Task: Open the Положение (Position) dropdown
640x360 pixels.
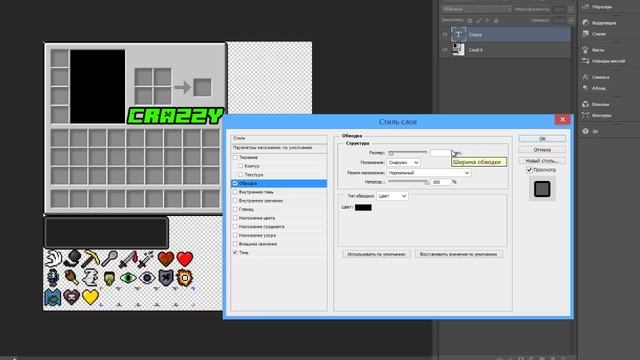Action: coord(403,162)
